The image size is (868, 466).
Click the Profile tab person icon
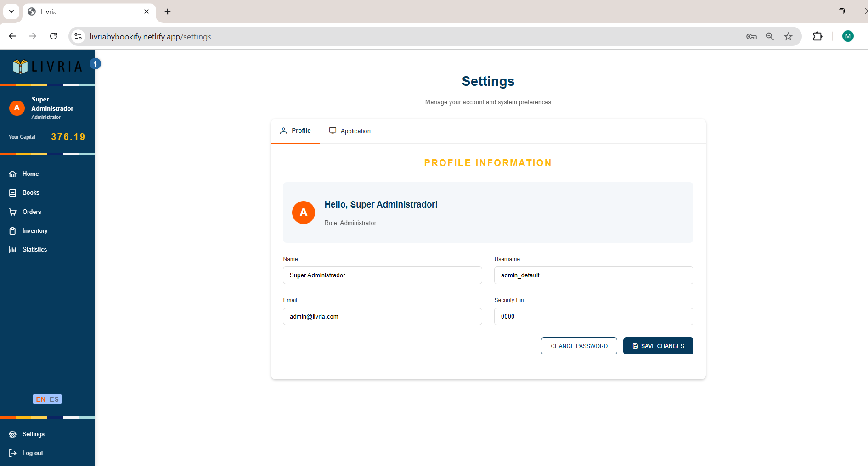point(283,131)
